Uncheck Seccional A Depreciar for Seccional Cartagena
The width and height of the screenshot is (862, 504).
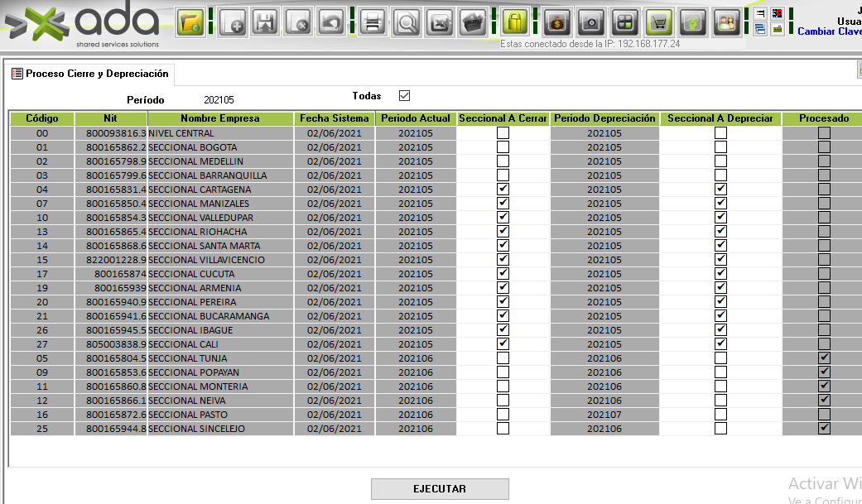tap(720, 190)
